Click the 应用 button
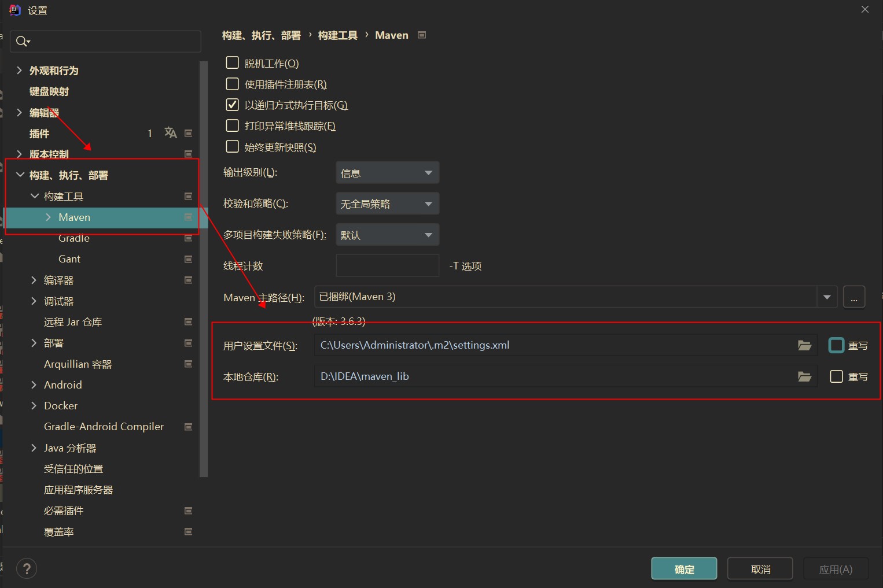This screenshot has height=588, width=883. pos(836,568)
